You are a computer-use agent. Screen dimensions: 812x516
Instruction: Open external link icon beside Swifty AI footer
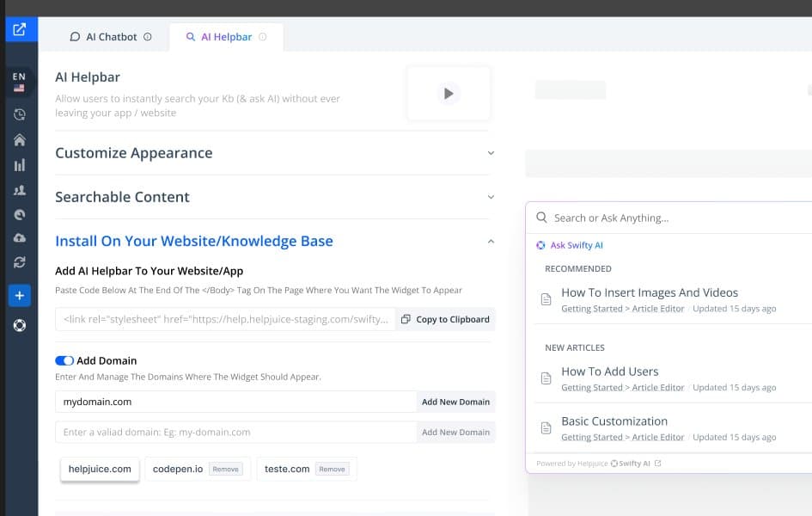[x=657, y=464]
